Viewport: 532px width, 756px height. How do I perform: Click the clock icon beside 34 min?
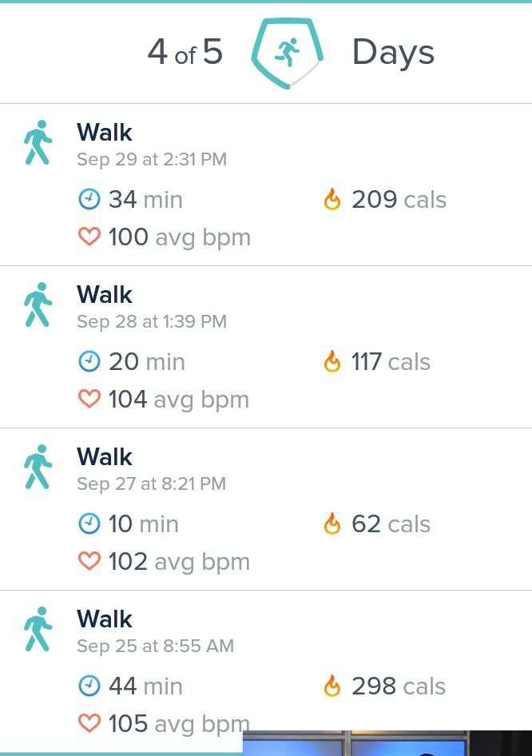89,199
